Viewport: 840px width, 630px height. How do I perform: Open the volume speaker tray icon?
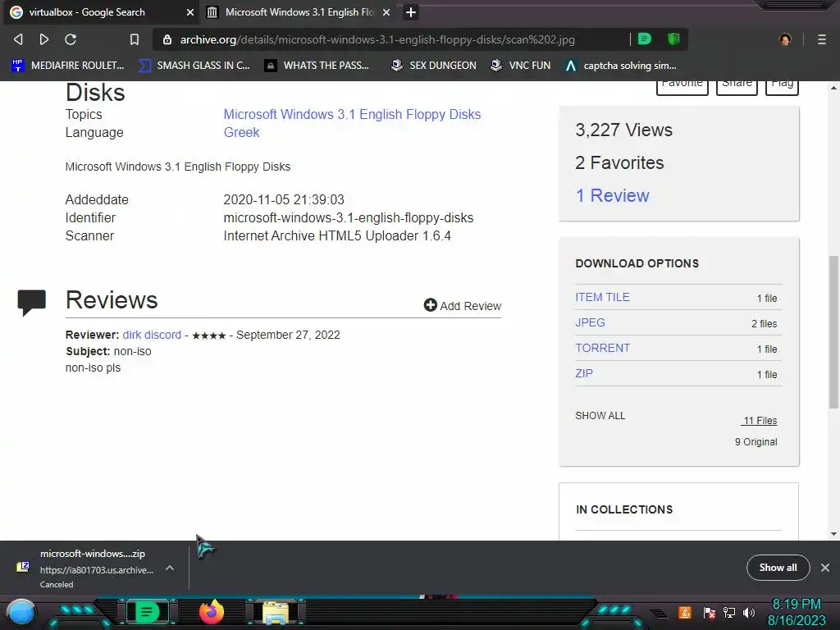coord(749,612)
